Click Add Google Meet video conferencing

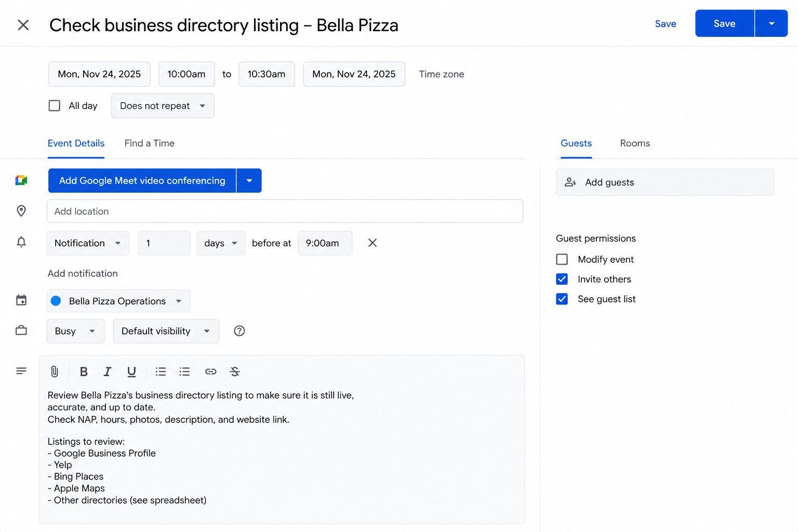142,180
